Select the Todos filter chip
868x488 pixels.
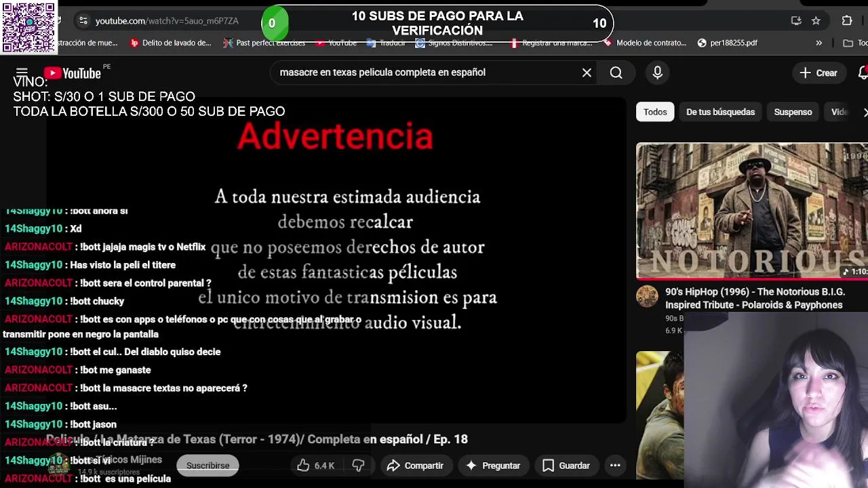click(655, 112)
